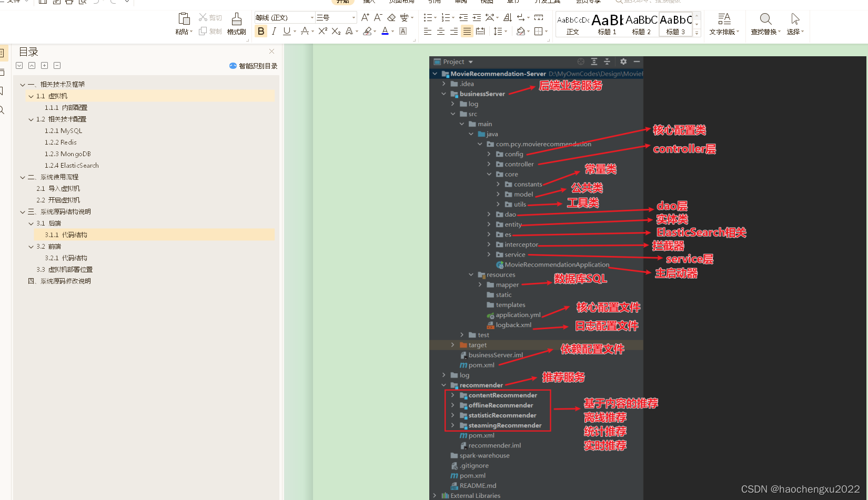This screenshot has width=868, height=500.
Task: Toggle Italic formatting
Action: [274, 32]
